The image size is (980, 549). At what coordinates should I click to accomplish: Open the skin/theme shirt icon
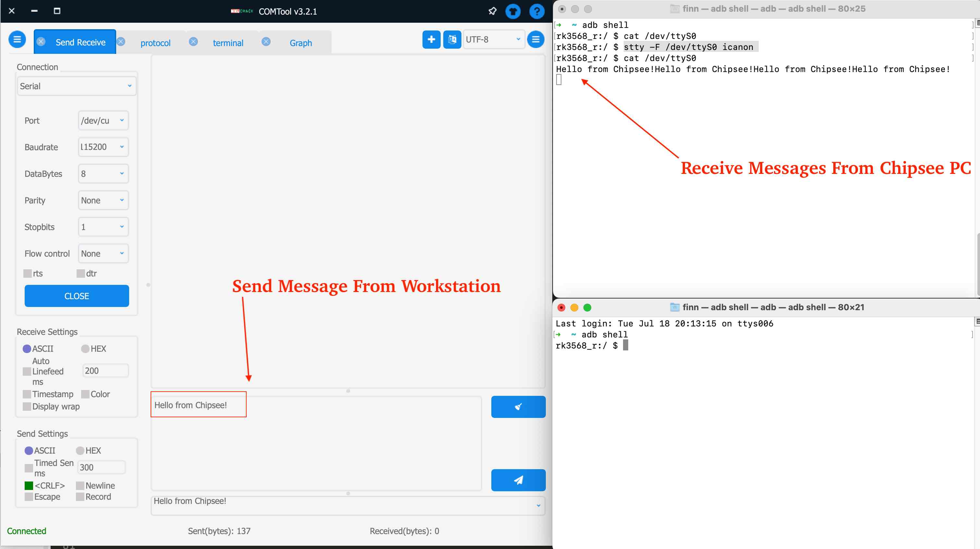click(513, 11)
